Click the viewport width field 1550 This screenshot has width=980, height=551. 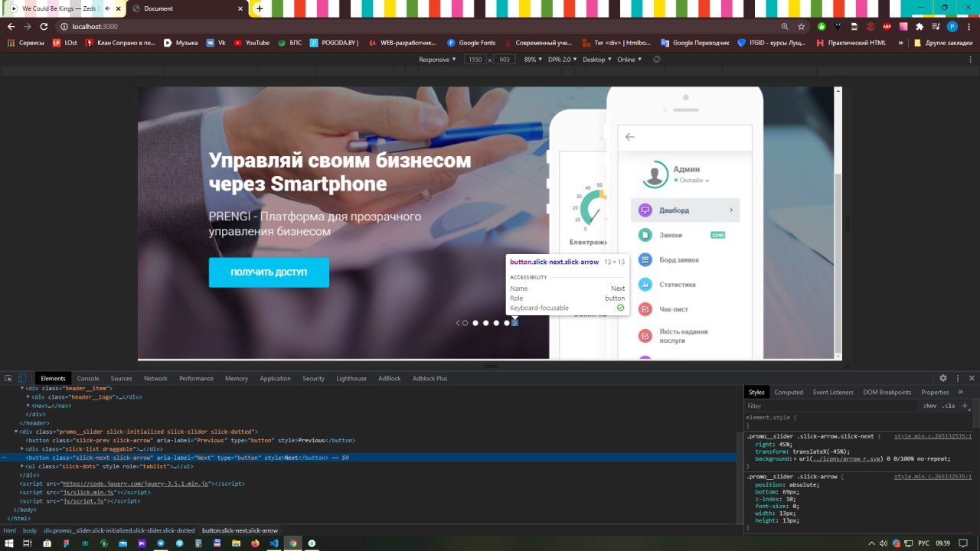[475, 60]
